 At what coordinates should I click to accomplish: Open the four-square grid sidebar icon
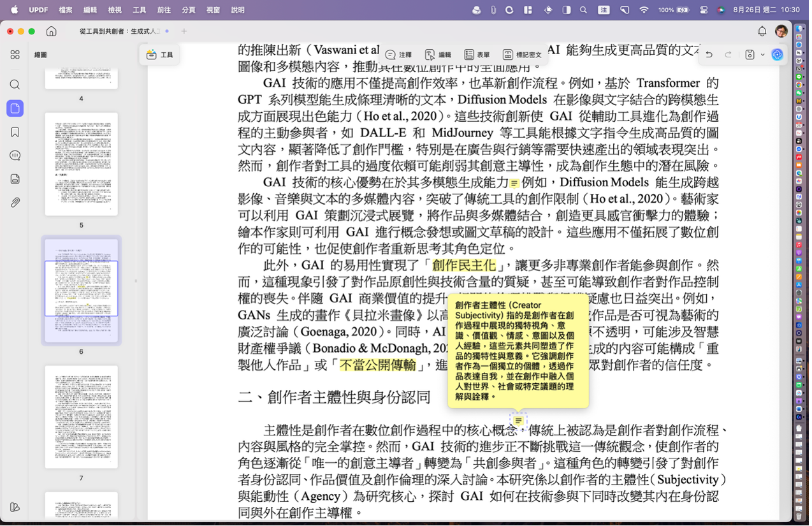click(x=15, y=55)
